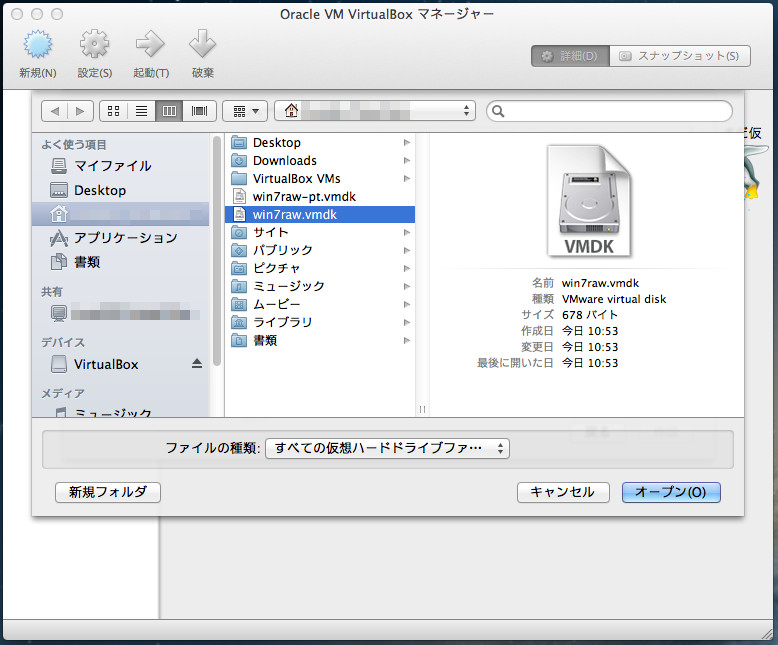Select the ミュージック folder in the file list
The width and height of the screenshot is (778, 645).
coord(320,286)
